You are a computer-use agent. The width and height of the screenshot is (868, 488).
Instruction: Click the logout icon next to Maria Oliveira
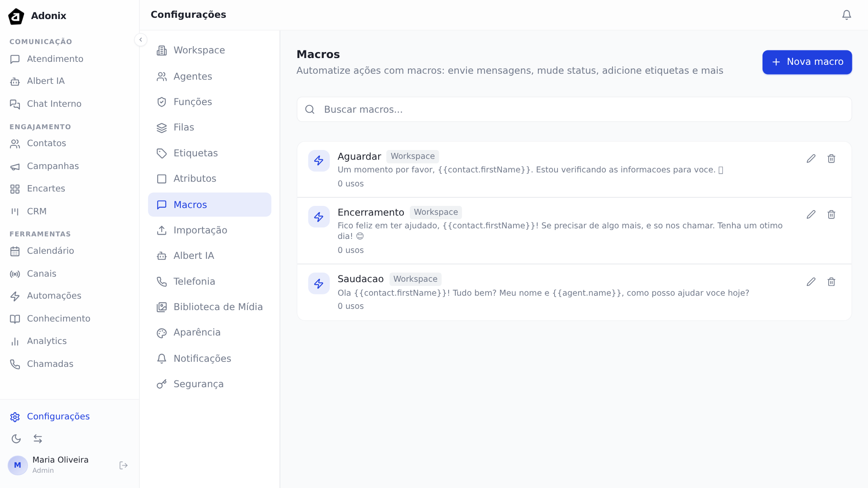click(123, 465)
